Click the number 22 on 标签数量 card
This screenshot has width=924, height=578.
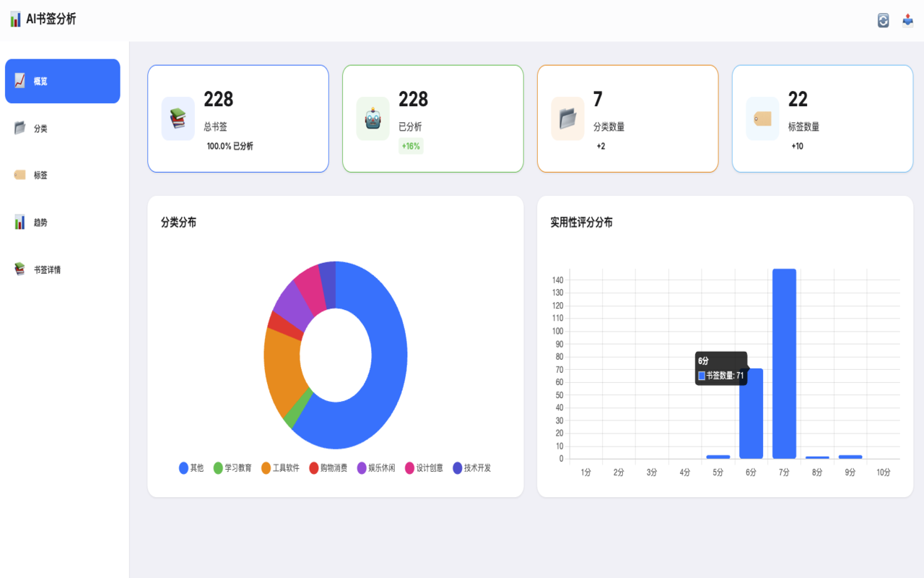coord(798,99)
